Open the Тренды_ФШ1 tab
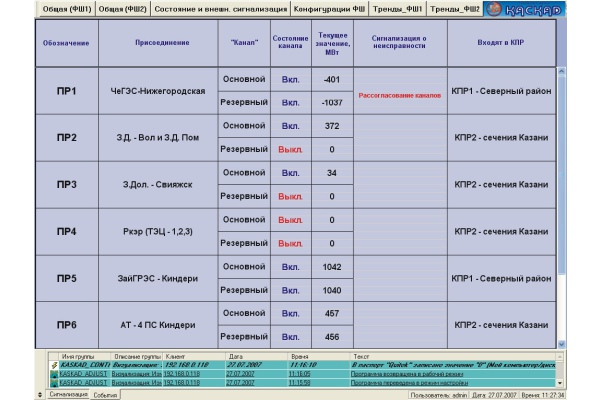Image resolution: width=600 pixels, height=400 pixels. pyautogui.click(x=397, y=9)
